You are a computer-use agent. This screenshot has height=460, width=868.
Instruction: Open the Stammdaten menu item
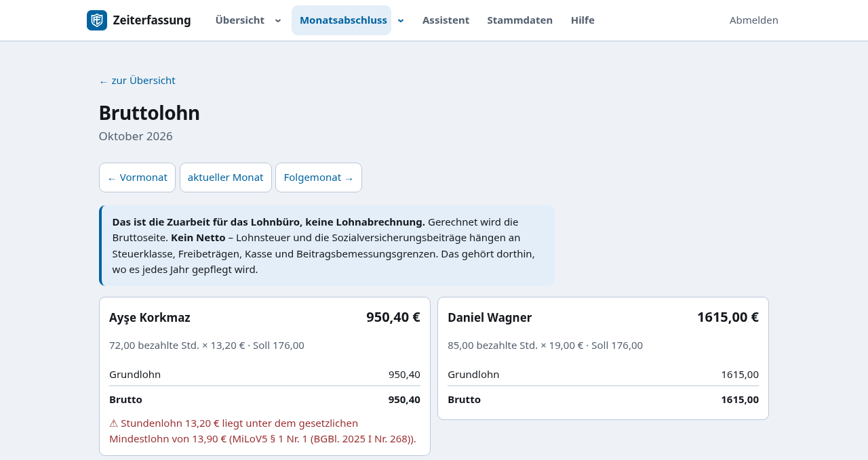coord(519,20)
